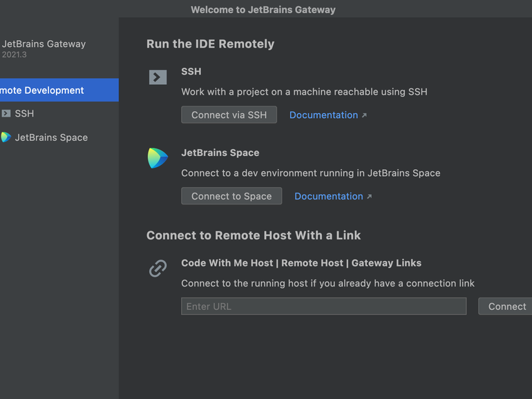Viewport: 532px width, 399px height.
Task: Click the SSH description about reachable machine
Action: tap(304, 92)
